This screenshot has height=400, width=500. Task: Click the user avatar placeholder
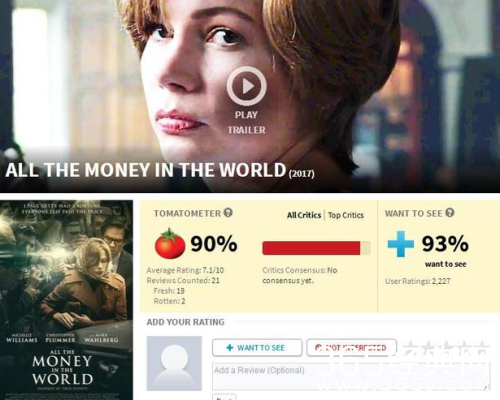[x=174, y=363]
